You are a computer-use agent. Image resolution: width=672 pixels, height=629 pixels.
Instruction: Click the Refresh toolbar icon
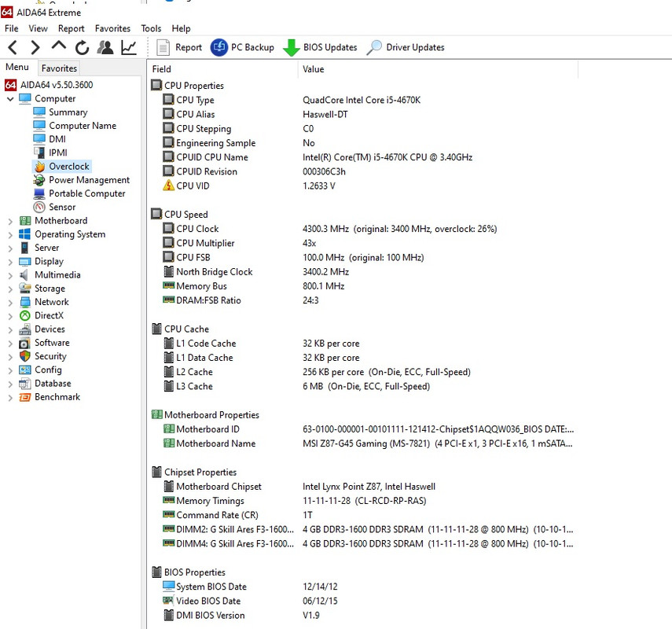coord(82,47)
